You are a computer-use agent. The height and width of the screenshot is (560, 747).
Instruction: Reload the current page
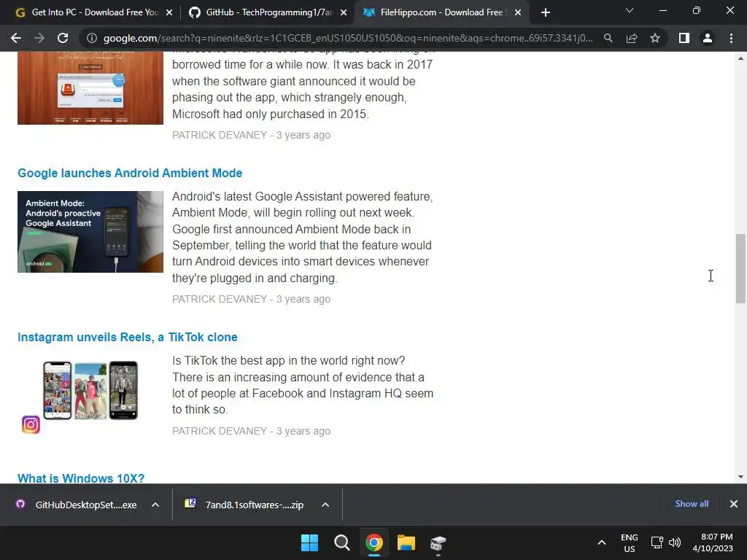coord(63,38)
